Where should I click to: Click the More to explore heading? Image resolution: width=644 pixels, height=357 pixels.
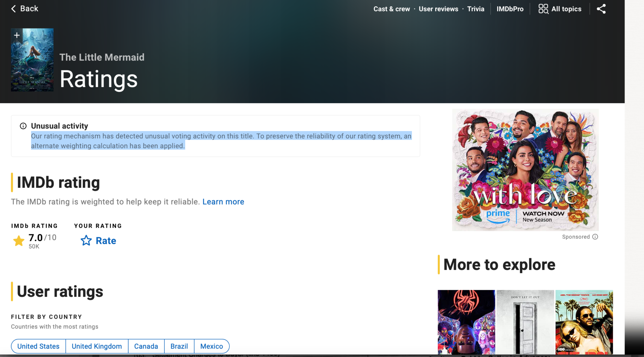point(499,265)
